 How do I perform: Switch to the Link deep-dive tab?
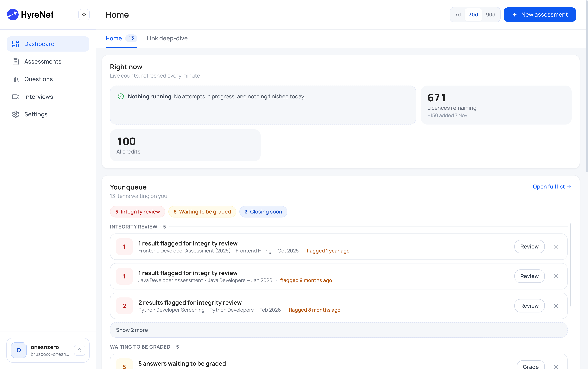(167, 38)
